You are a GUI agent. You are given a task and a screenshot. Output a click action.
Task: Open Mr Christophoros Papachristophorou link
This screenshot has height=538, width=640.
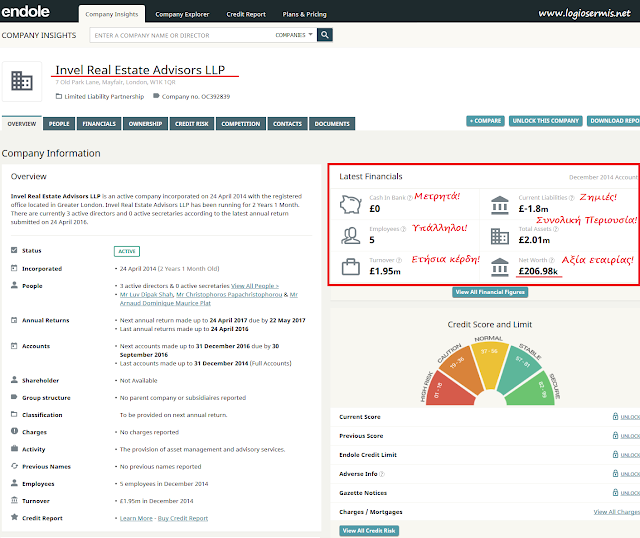click(229, 294)
